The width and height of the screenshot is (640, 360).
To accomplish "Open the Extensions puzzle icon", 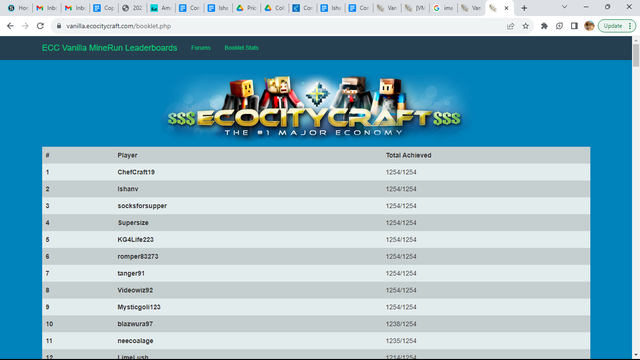I will pos(544,26).
